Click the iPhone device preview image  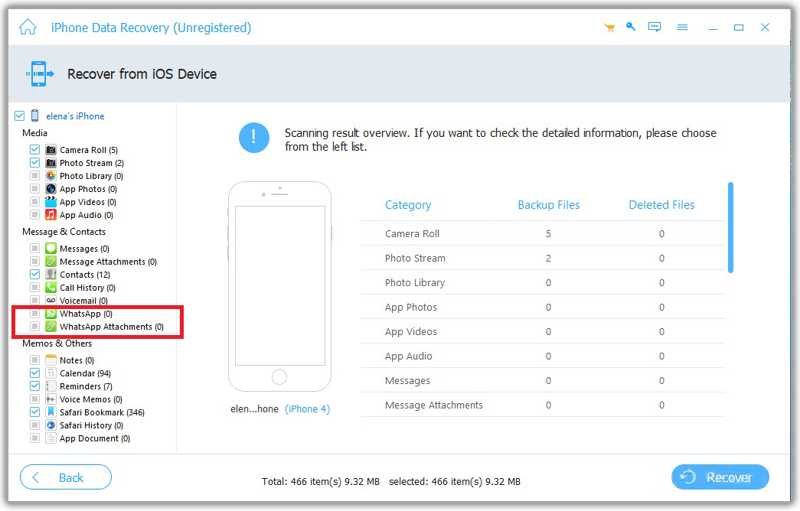[x=280, y=287]
